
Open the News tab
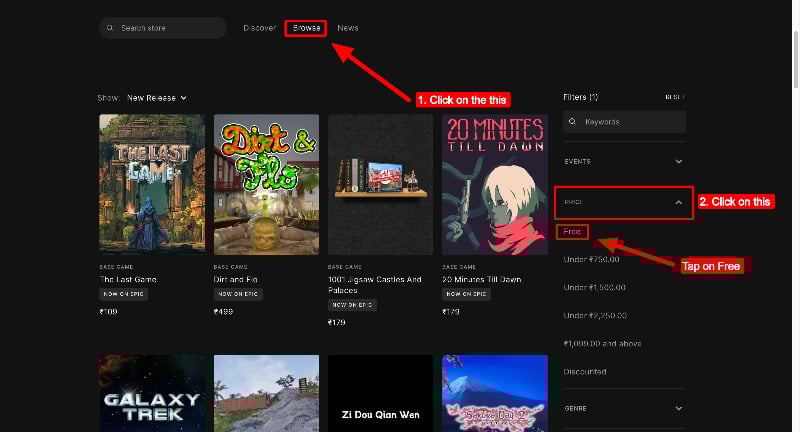[347, 28]
